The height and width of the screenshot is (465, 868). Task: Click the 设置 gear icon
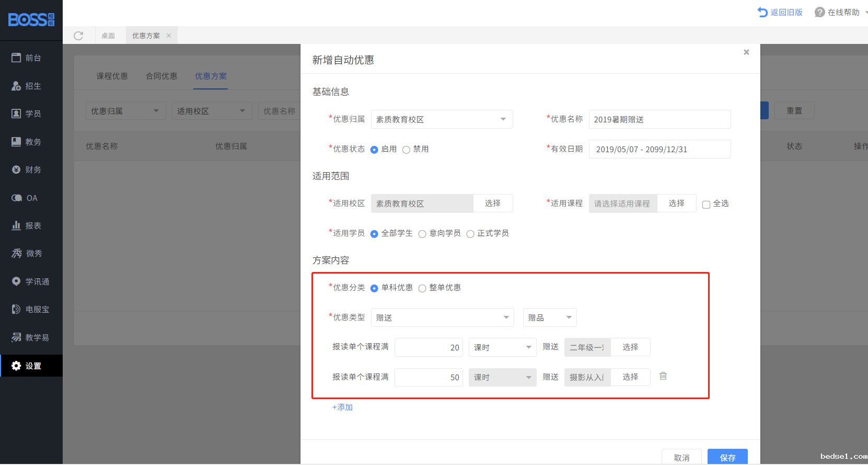click(16, 366)
